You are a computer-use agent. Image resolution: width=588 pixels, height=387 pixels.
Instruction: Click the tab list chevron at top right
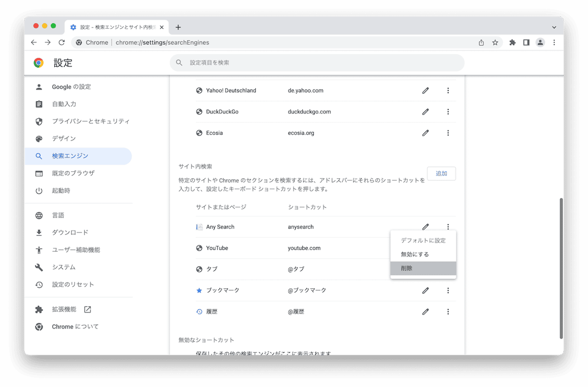tap(554, 27)
